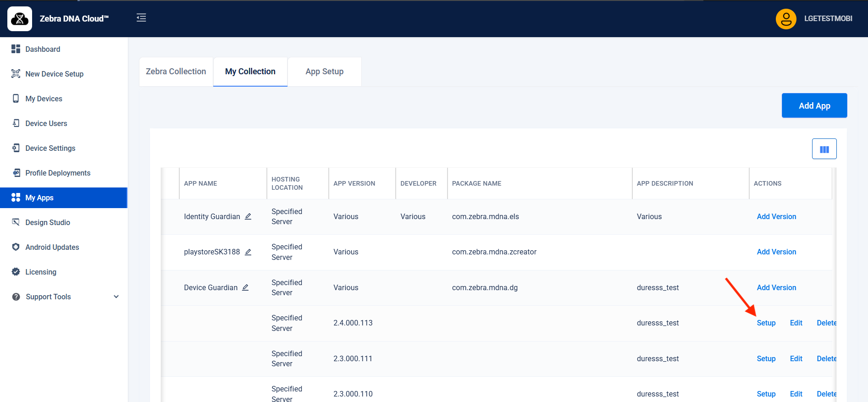
Task: Open the column chooser icon button
Action: click(x=824, y=149)
